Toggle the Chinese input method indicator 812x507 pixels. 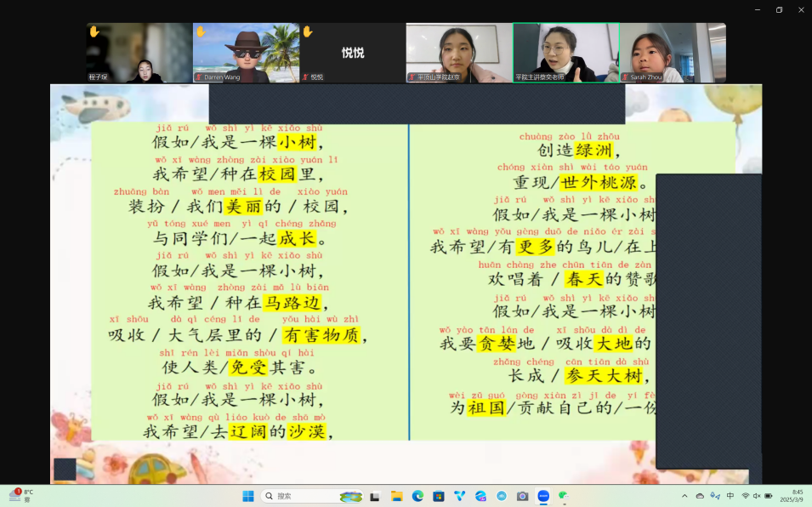[730, 496]
